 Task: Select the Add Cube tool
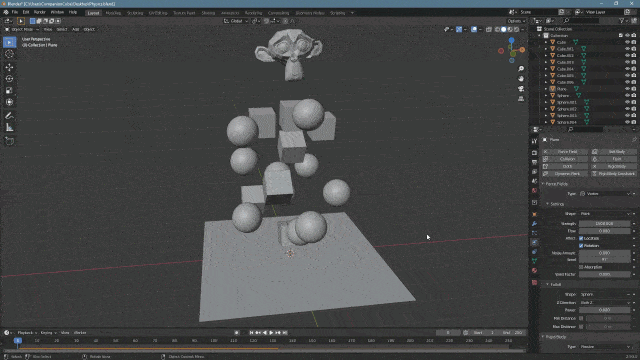9,141
